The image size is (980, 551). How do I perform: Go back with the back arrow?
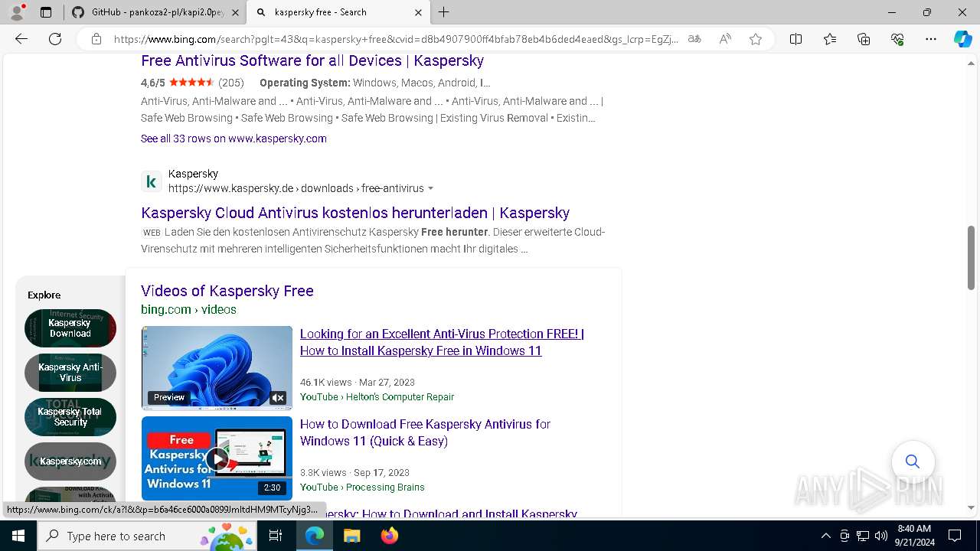[x=21, y=39]
